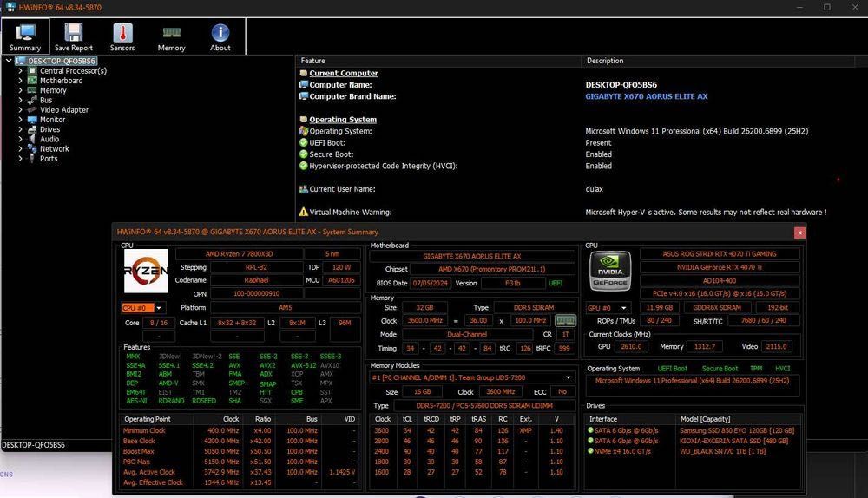Select the Audio tree item label
Image resolution: width=868 pixels, height=498 pixels.
[49, 139]
